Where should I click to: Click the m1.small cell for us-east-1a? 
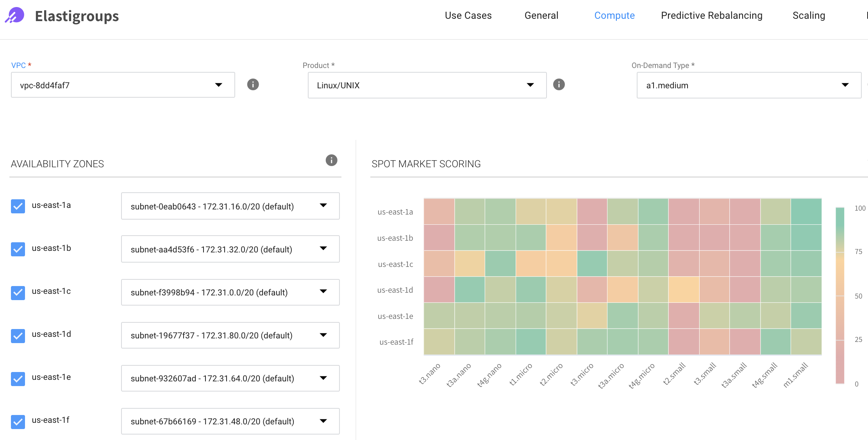coord(806,211)
